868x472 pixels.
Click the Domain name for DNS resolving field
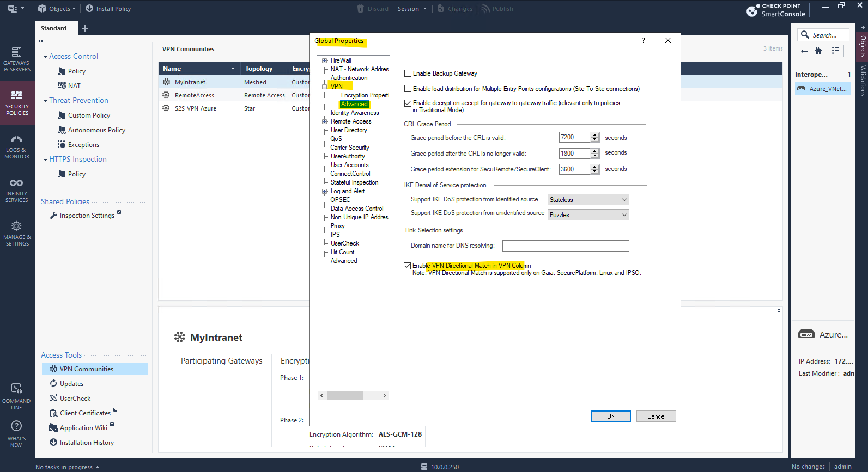pos(566,246)
